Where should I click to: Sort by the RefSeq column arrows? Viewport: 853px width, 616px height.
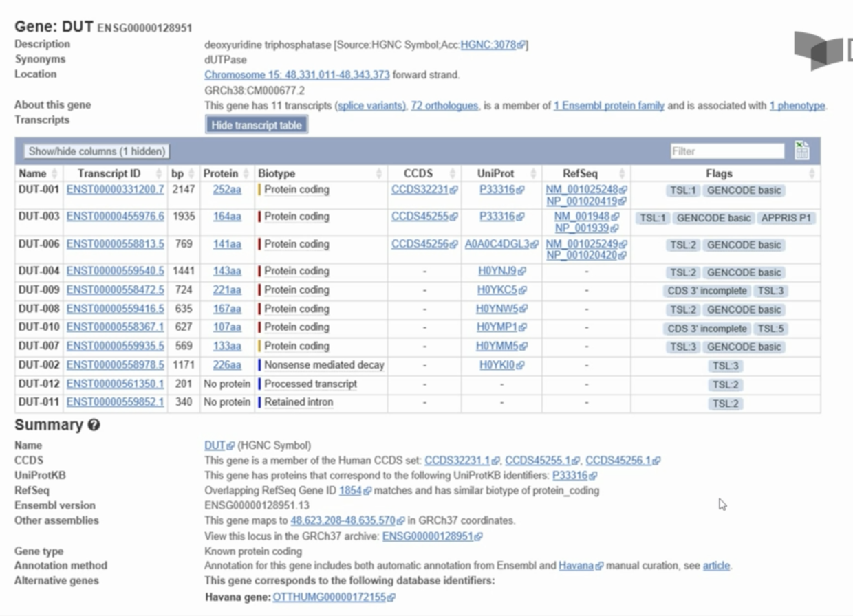pos(623,173)
